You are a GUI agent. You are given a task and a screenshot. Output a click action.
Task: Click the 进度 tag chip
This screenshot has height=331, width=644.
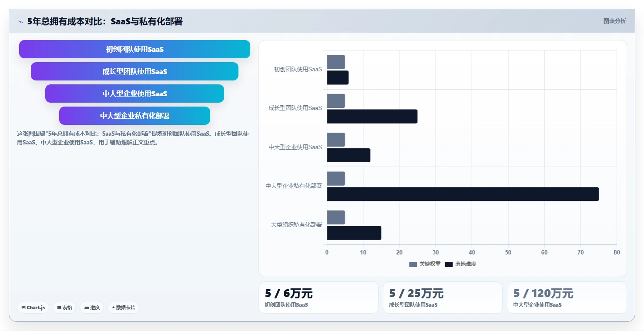point(92,308)
